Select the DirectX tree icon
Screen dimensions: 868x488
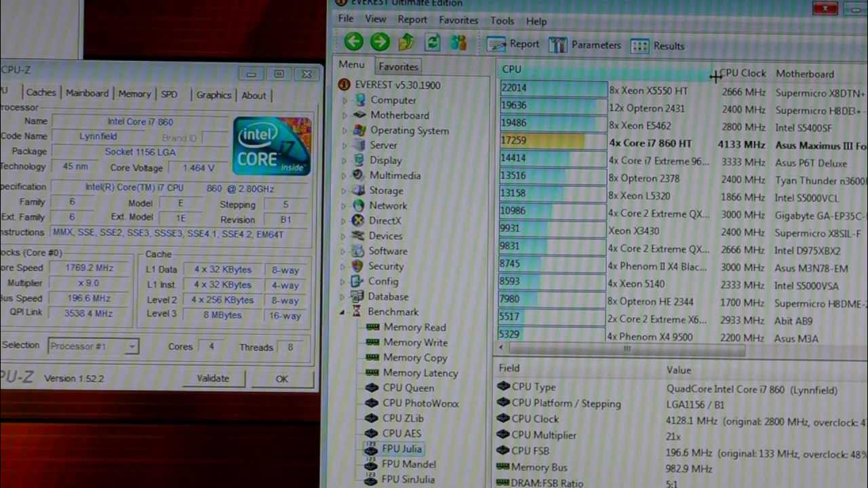(358, 221)
